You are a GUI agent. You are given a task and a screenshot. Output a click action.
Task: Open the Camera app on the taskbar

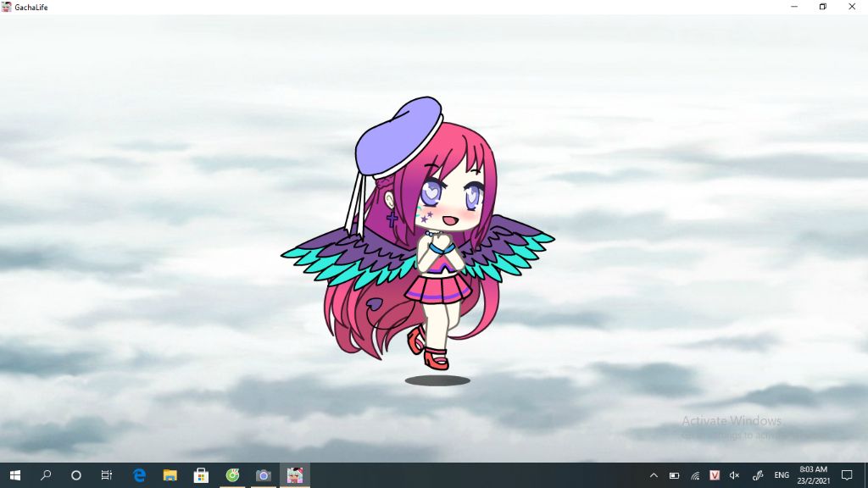point(264,475)
